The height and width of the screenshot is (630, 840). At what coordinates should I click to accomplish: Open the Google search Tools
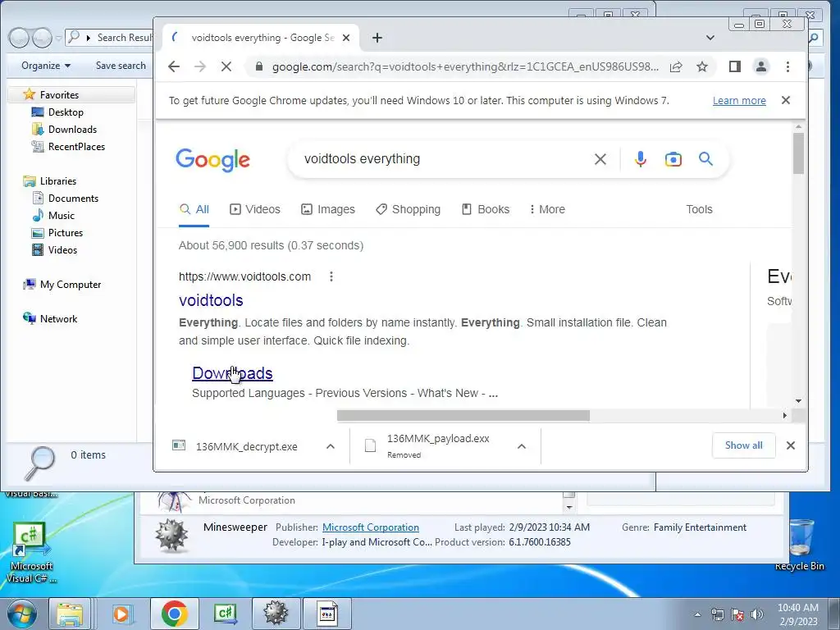(699, 209)
